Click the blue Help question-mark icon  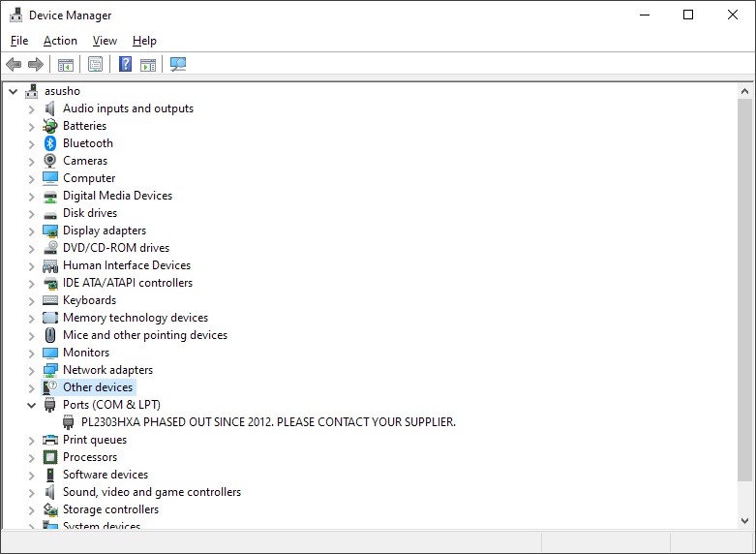click(126, 64)
